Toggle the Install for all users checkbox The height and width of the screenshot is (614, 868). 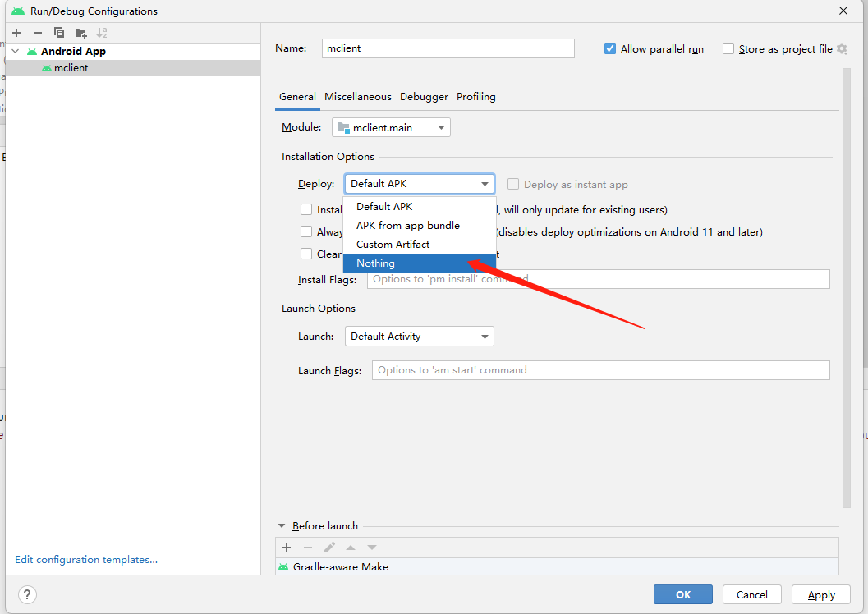pyautogui.click(x=306, y=209)
